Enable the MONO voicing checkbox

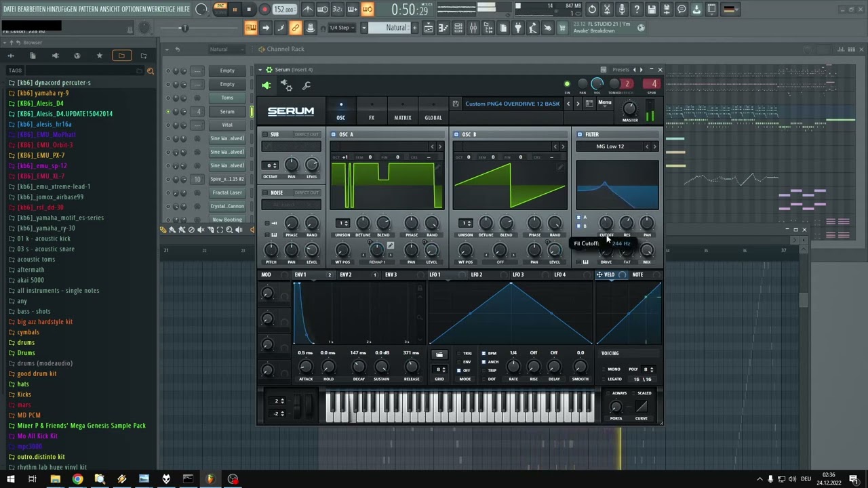coord(605,369)
